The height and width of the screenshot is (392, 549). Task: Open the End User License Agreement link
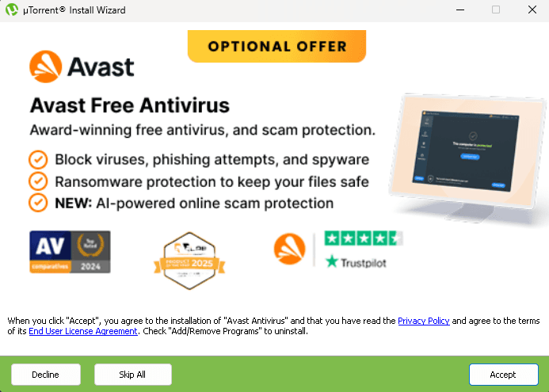[x=83, y=331]
